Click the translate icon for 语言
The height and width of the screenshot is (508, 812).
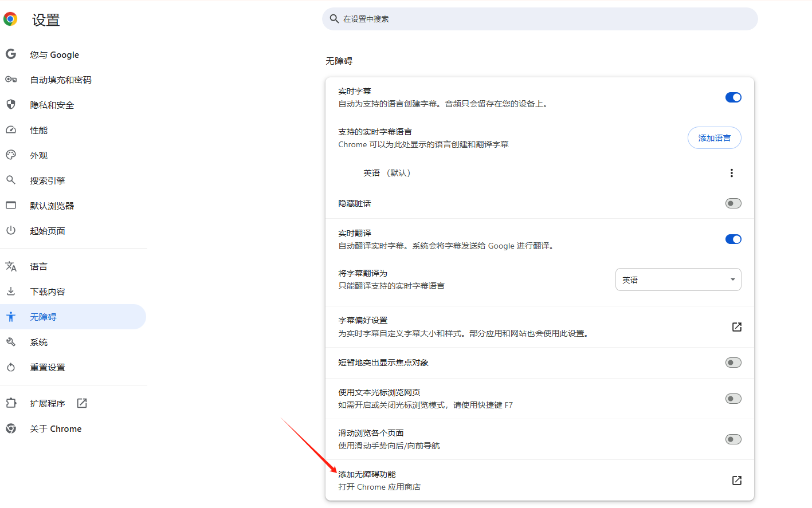11,266
